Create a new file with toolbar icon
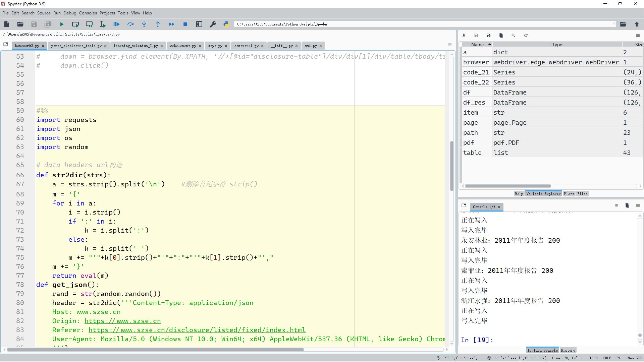644x362 pixels. click(x=6, y=24)
